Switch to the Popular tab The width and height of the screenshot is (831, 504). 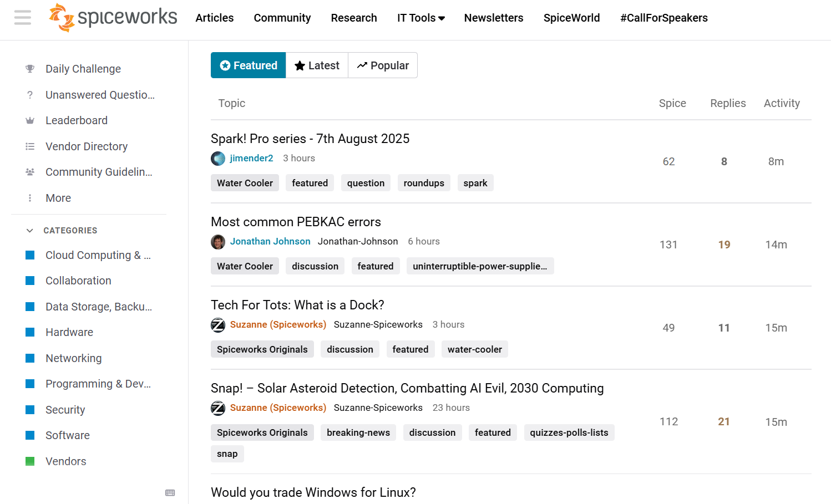(383, 65)
